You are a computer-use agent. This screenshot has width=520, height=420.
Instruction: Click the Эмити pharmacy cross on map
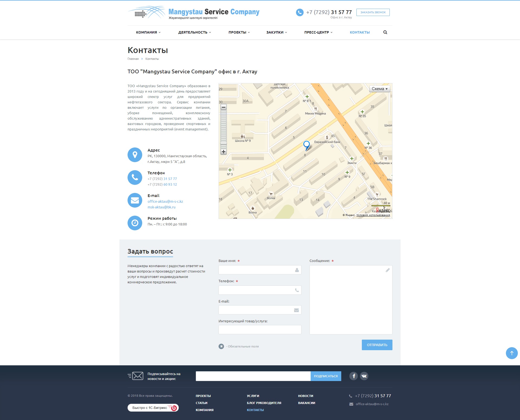click(x=352, y=159)
